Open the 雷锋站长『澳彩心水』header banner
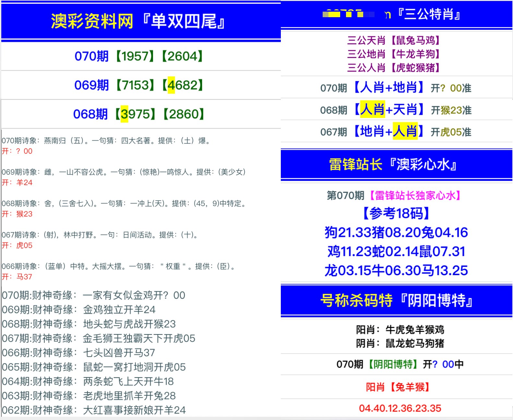 (396, 165)
